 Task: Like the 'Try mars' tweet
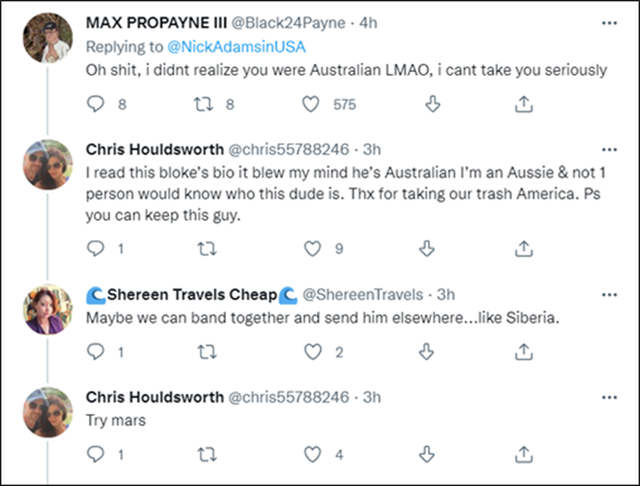click(313, 454)
